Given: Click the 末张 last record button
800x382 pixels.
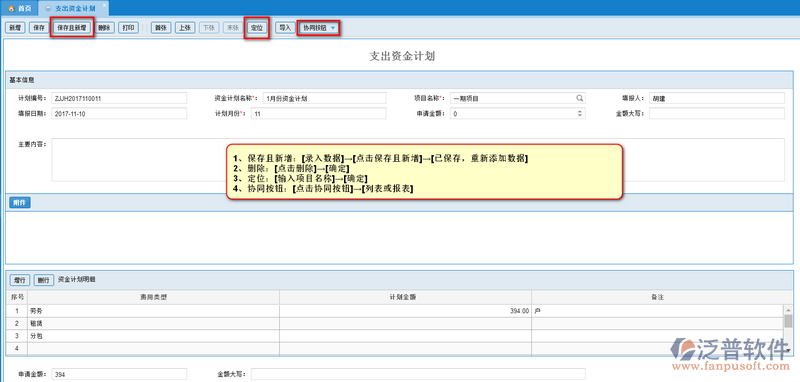Looking at the screenshot, I should tap(232, 28).
